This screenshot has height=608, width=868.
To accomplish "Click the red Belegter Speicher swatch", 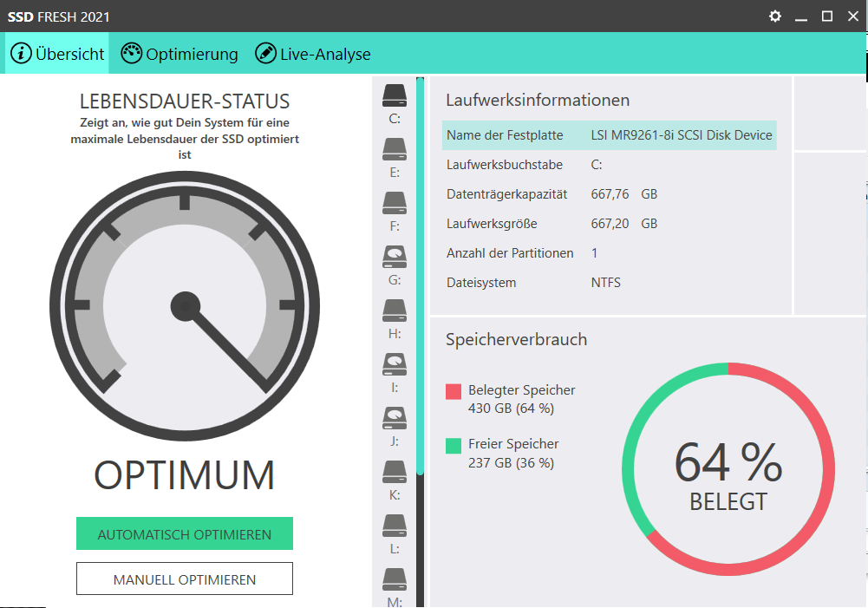I will pyautogui.click(x=454, y=391).
